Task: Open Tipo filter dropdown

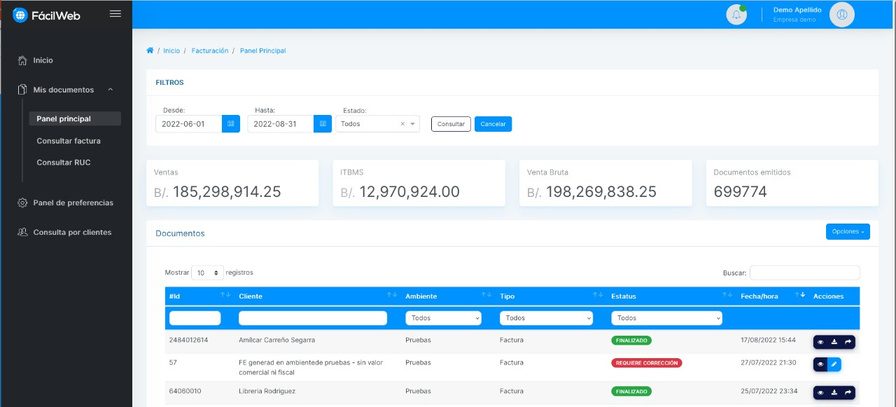Action: point(546,318)
